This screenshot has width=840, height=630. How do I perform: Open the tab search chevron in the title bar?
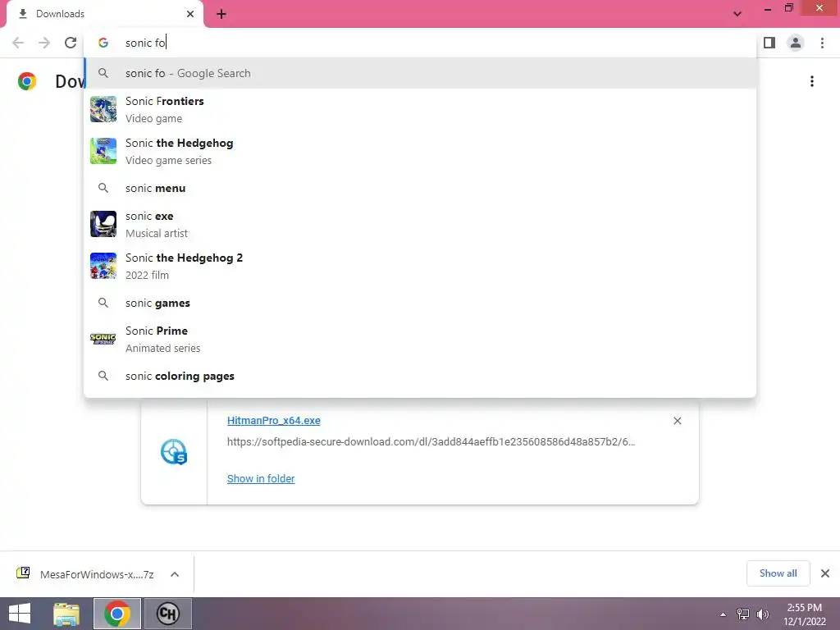tap(737, 14)
